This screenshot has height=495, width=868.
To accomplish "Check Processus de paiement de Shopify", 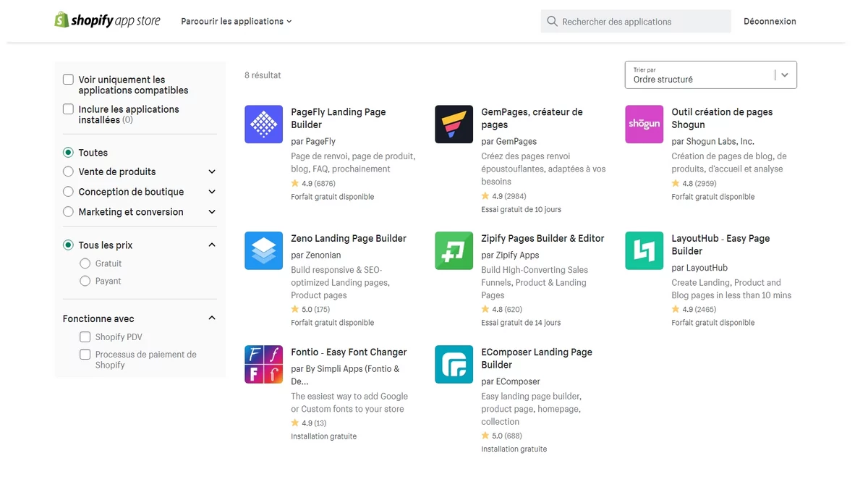I will click(x=85, y=355).
